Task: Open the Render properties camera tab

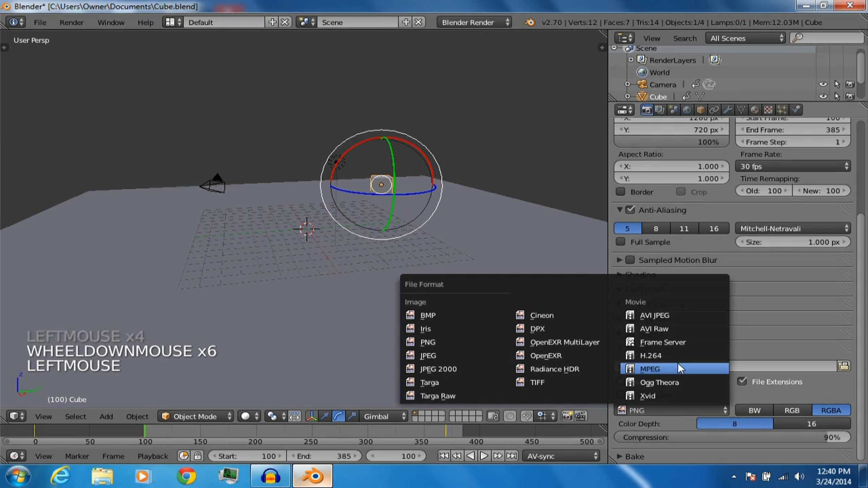Action: [647, 110]
